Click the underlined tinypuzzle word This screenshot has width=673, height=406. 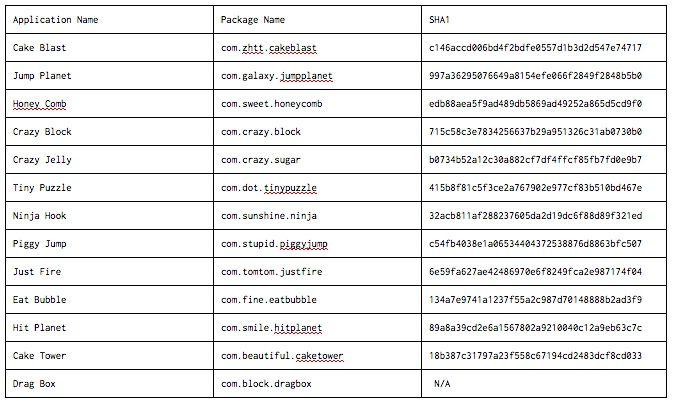click(290, 188)
